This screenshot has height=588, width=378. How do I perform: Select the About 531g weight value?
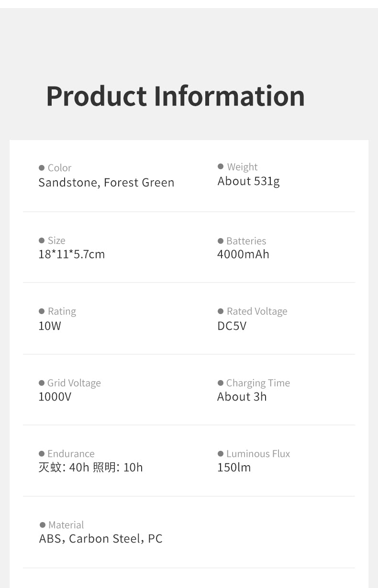coord(248,181)
